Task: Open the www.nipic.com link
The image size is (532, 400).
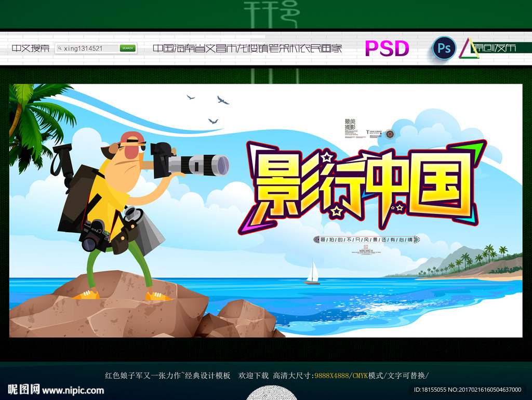Action: (73, 391)
